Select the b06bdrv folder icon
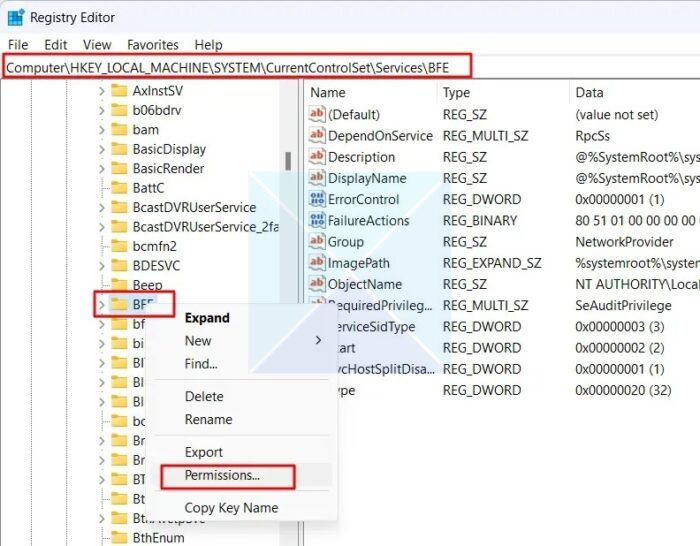Screen dimensions: 700x546 [x=119, y=110]
